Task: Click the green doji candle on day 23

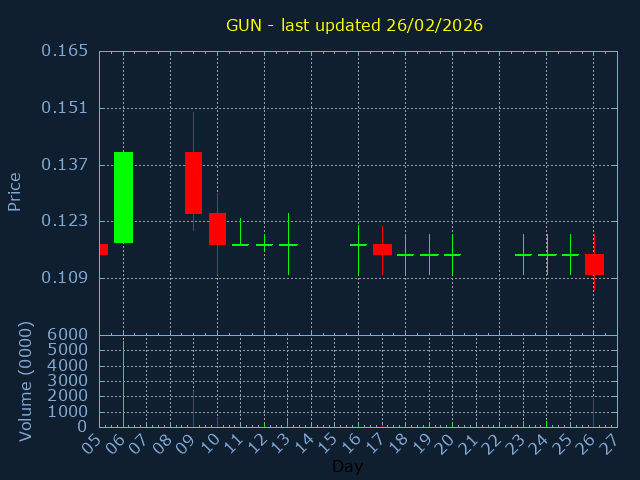Action: [x=523, y=255]
